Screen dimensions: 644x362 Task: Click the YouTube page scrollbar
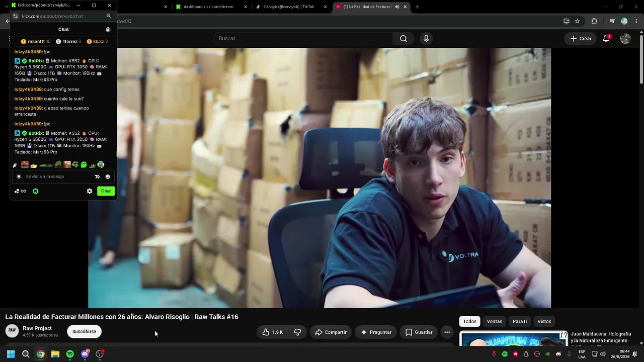pos(641,58)
